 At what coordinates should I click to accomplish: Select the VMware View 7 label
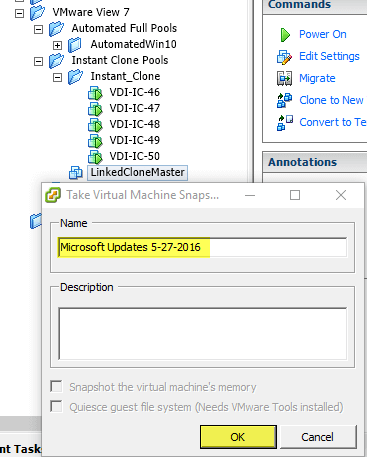pos(91,12)
